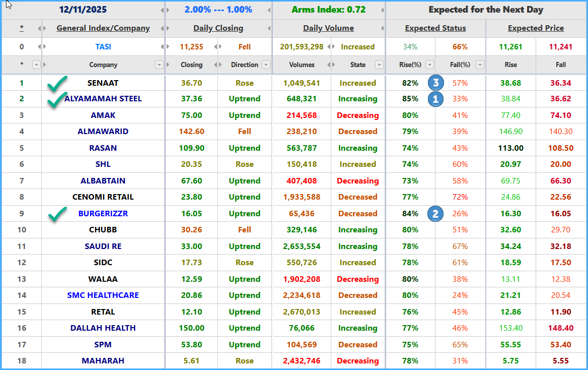Click the General Index/Company header link
The height and width of the screenshot is (370, 588).
[103, 28]
